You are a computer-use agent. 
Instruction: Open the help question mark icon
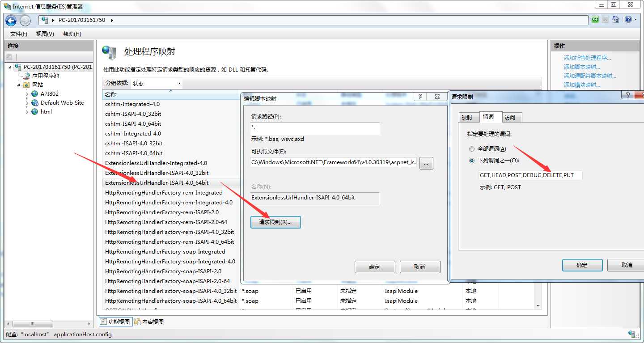pos(628,20)
